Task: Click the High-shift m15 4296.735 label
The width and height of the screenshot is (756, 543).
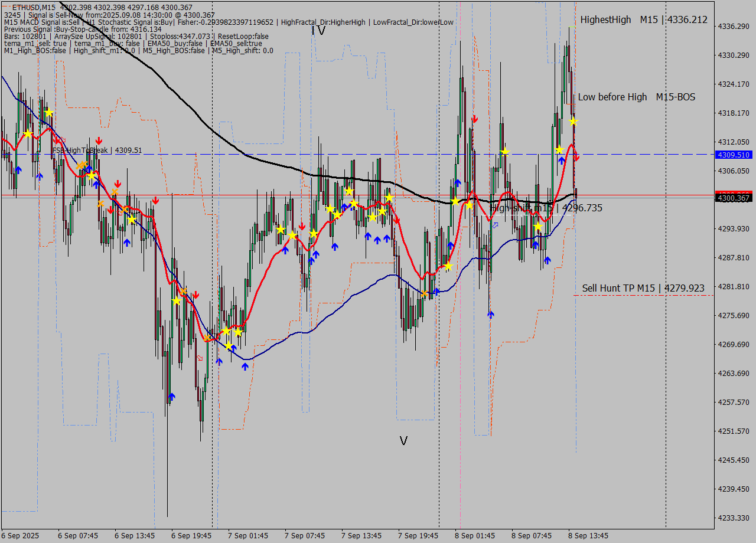Action: tap(546, 208)
